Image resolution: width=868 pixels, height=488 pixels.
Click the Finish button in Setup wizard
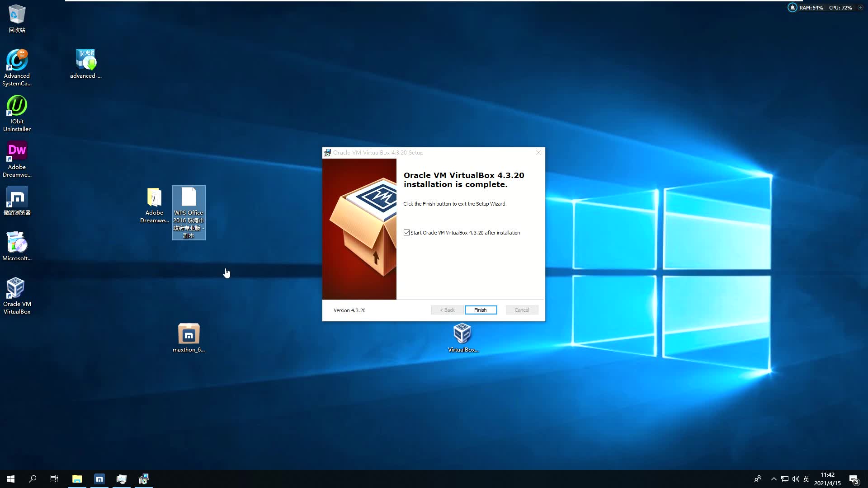tap(481, 310)
